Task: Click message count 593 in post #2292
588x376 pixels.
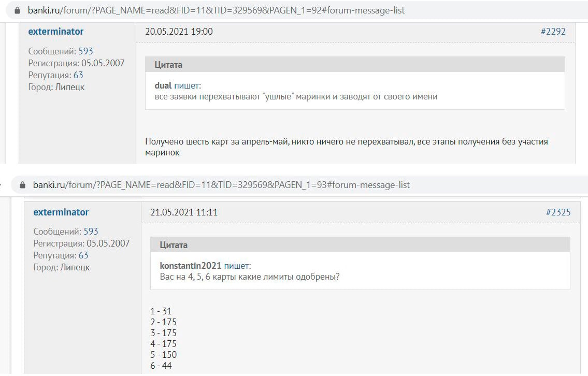Action: [x=85, y=51]
